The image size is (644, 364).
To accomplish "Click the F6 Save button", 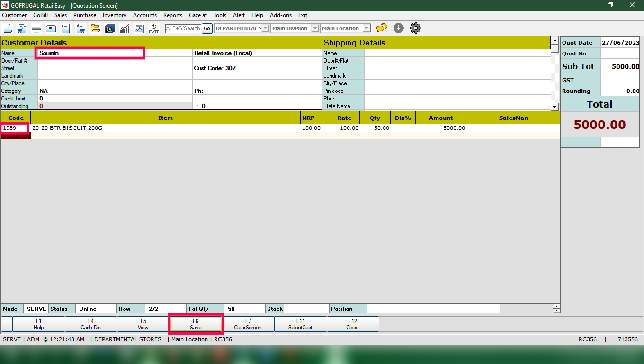I will pos(196,324).
